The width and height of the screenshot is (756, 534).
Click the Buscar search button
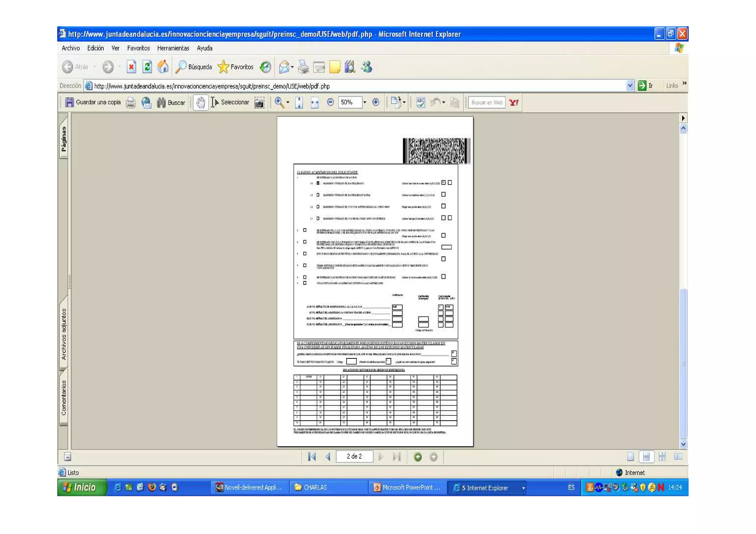(171, 103)
